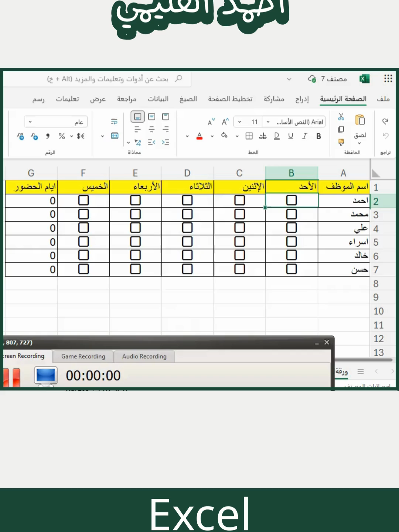Viewport: 399px width, 532px height.
Task: Check الإثنين box for حسن
Action: pyautogui.click(x=240, y=269)
